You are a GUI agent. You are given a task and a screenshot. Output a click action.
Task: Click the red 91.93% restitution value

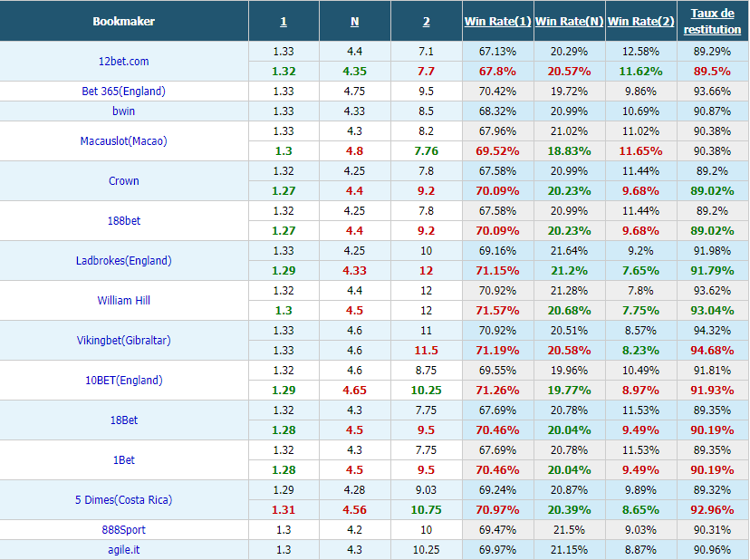pyautogui.click(x=712, y=390)
